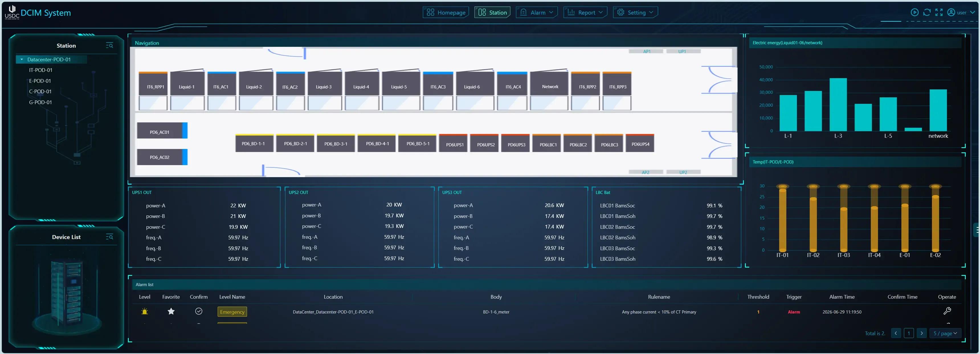The height and width of the screenshot is (354, 980).
Task: Click the PD6LBC3 cabinet
Action: pos(609,143)
